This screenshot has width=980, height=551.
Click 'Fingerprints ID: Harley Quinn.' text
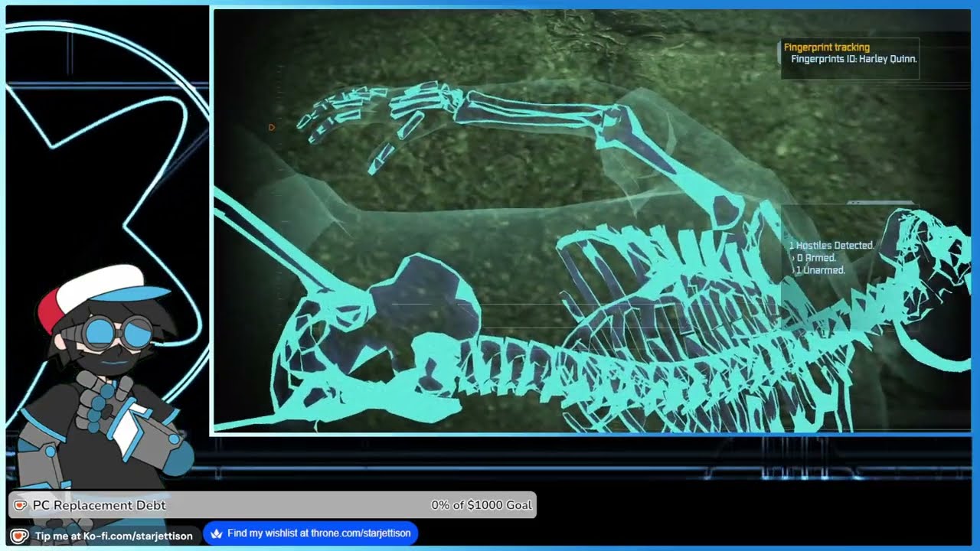click(854, 59)
